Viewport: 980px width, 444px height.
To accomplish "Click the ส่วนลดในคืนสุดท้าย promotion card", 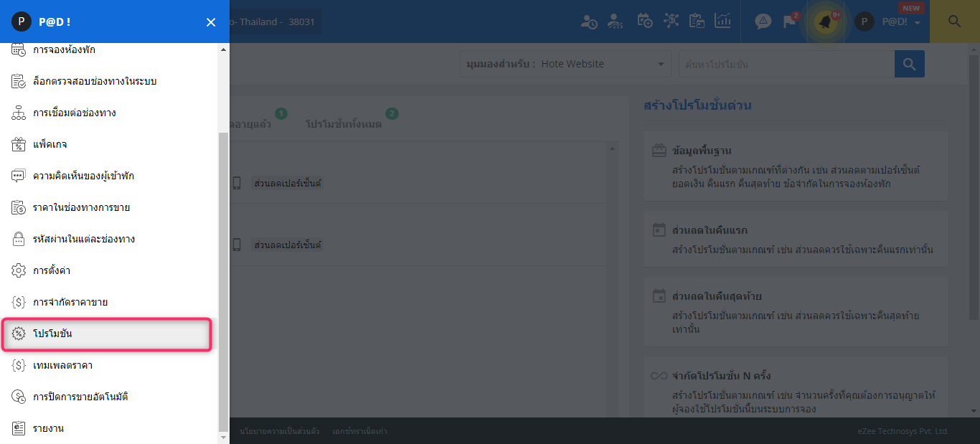I will coord(796,312).
